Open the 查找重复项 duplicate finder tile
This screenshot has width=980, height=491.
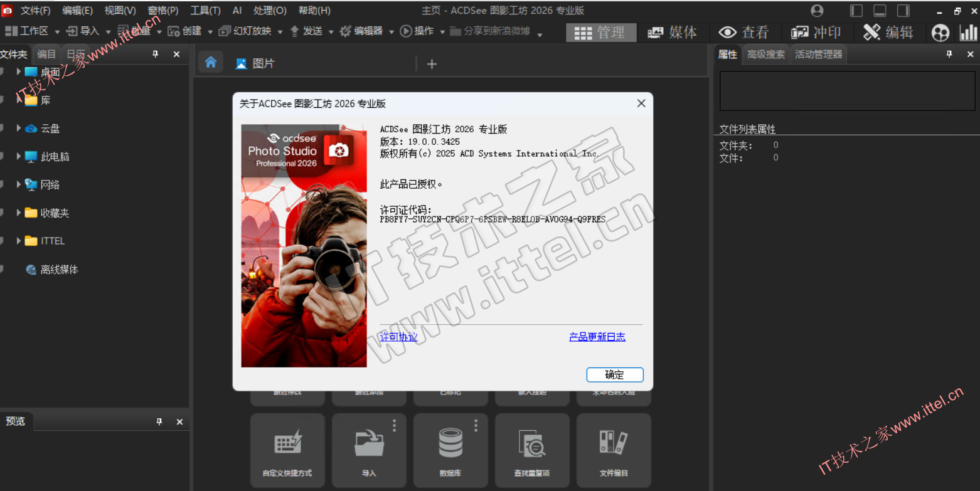(x=532, y=449)
